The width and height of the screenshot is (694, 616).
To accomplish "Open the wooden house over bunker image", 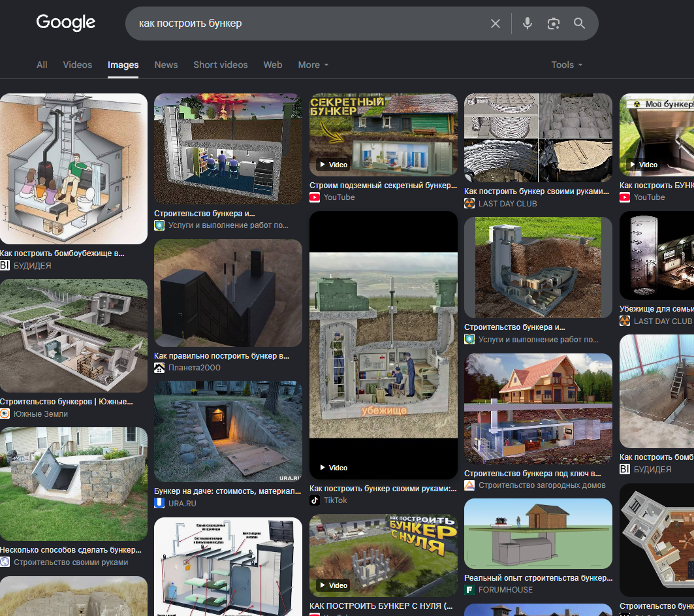I will [538, 409].
